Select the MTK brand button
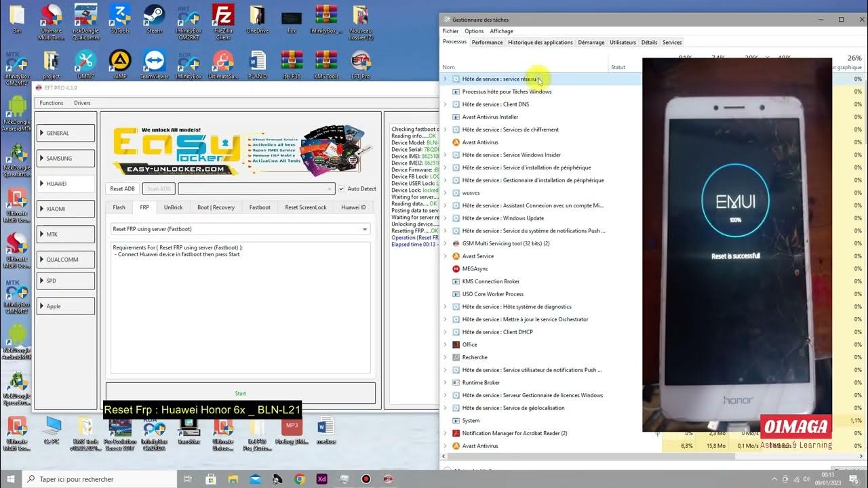The image size is (868, 488). coord(66,234)
